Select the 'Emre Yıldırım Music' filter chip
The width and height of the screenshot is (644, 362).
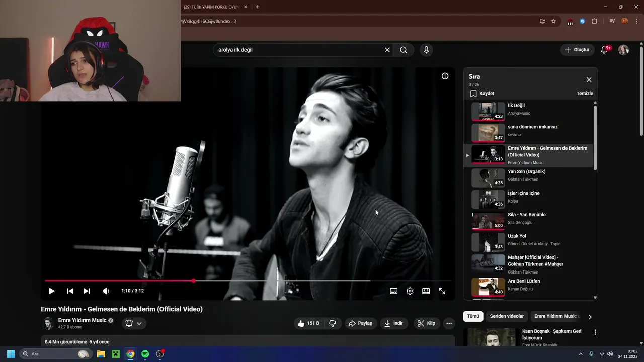tap(556, 316)
